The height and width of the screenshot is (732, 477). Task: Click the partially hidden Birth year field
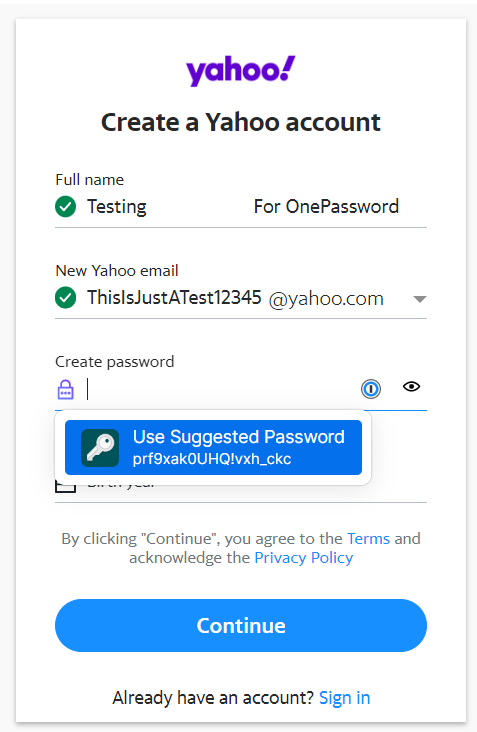click(241, 493)
